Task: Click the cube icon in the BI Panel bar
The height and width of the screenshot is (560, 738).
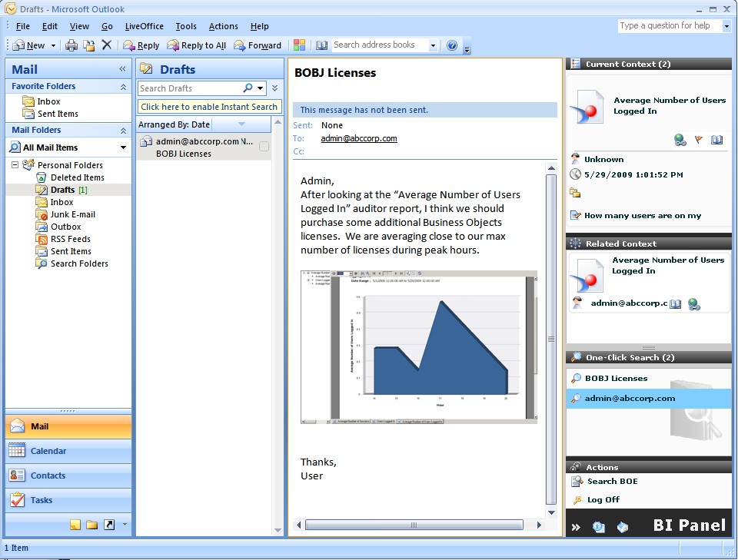Action: coord(622,527)
